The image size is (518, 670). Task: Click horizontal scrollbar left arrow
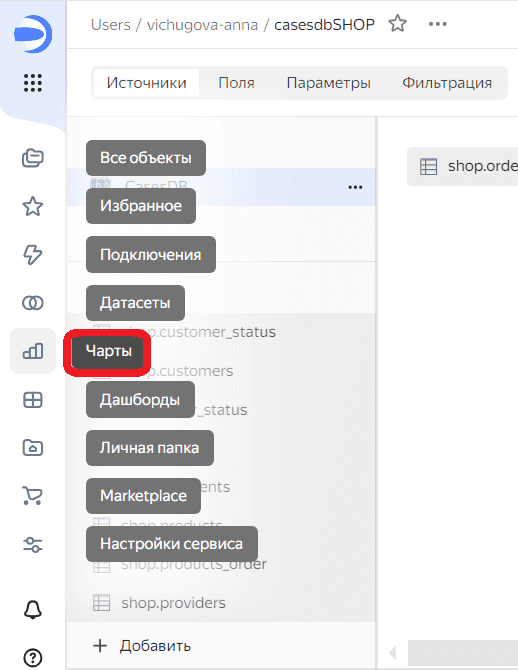point(393,653)
